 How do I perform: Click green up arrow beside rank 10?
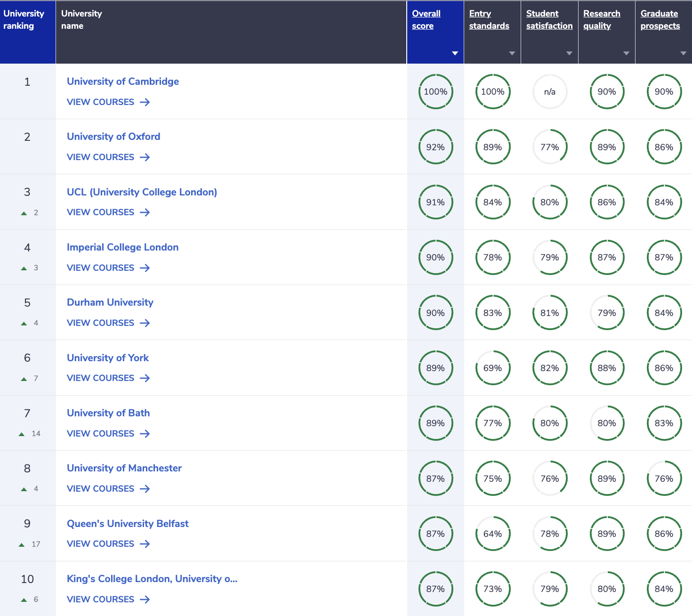pos(24,600)
